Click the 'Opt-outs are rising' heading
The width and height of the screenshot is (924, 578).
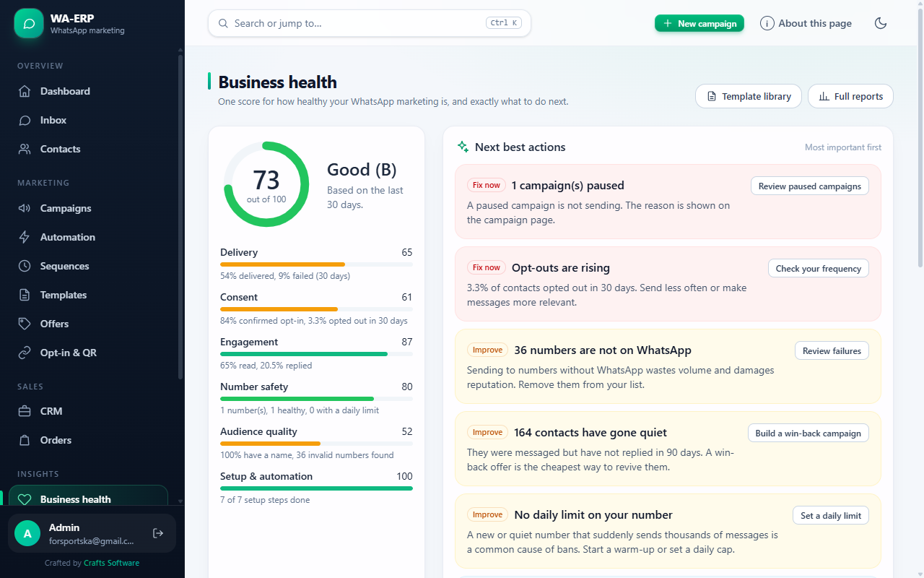point(561,268)
